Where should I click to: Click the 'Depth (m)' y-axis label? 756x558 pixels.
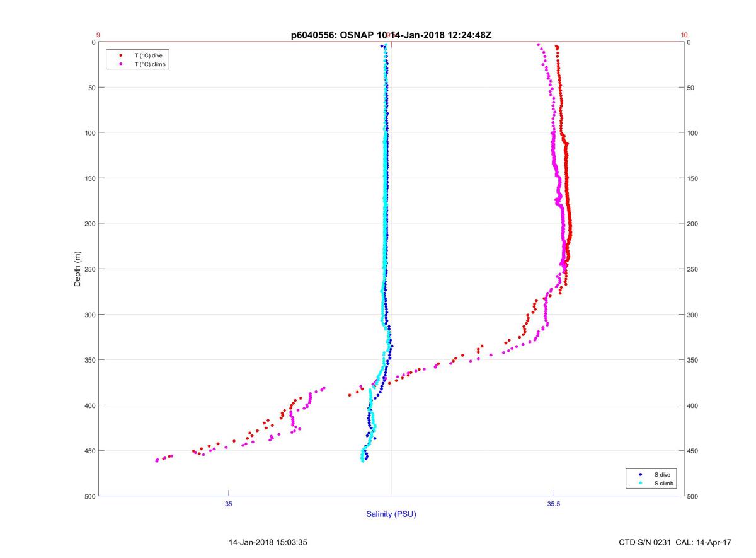(x=78, y=269)
